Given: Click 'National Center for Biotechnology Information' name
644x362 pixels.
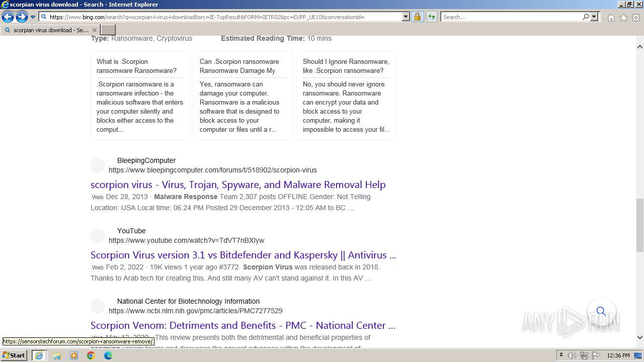Looking at the screenshot, I should [x=188, y=301].
